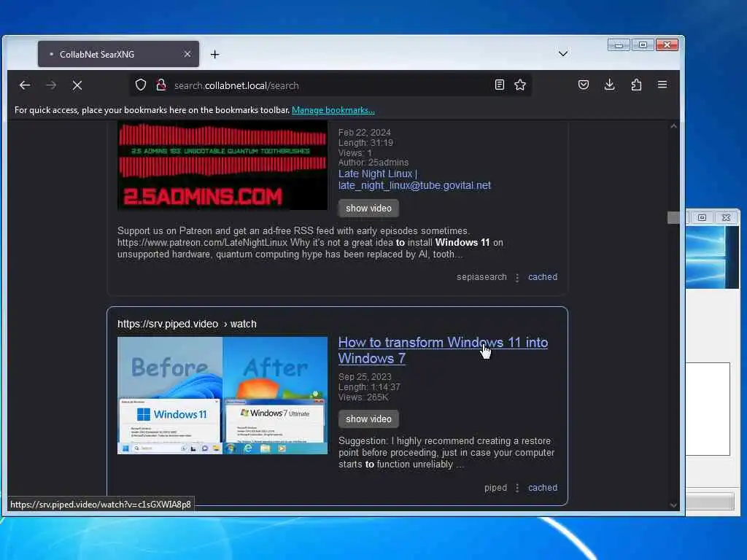Open the cached link for the sepiasearch result

pyautogui.click(x=543, y=276)
